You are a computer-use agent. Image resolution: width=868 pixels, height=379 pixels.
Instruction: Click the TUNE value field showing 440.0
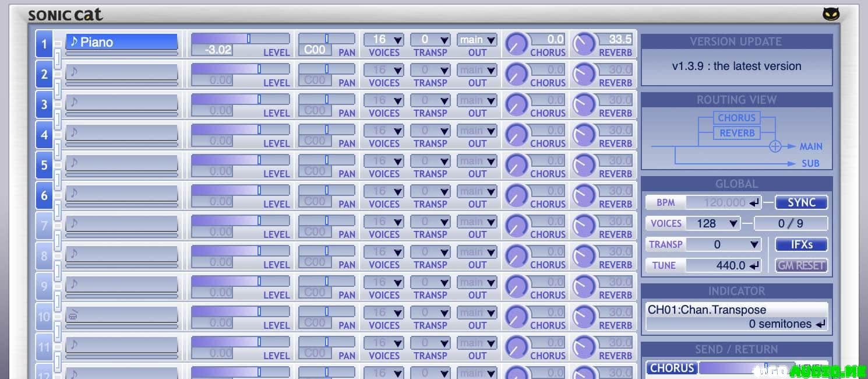click(724, 265)
